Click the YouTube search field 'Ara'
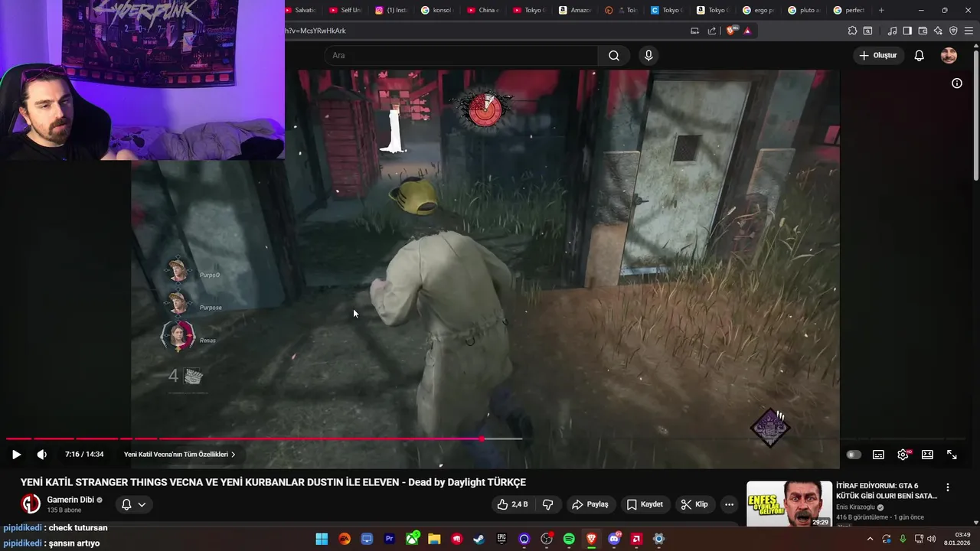The image size is (980, 551). click(x=462, y=55)
